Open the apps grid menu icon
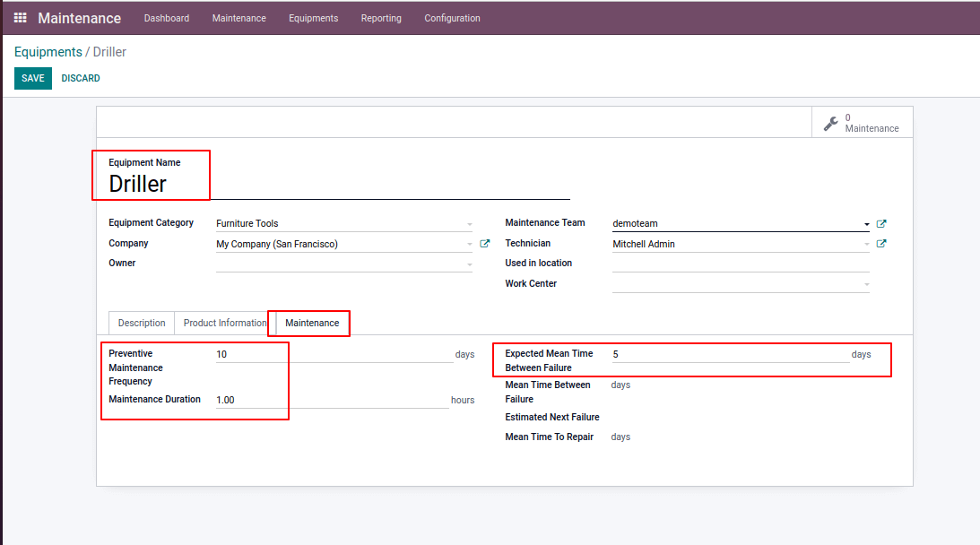Viewport: 980px width, 545px height. click(x=20, y=18)
